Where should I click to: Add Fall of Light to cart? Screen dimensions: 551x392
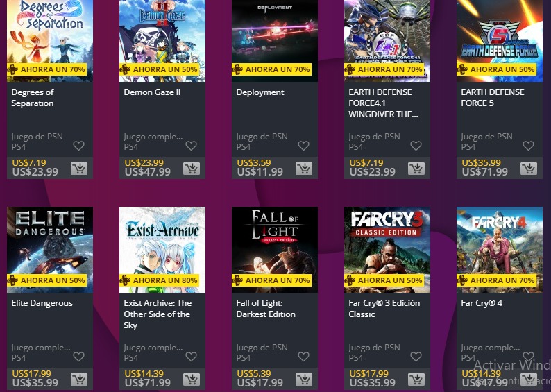coord(304,380)
